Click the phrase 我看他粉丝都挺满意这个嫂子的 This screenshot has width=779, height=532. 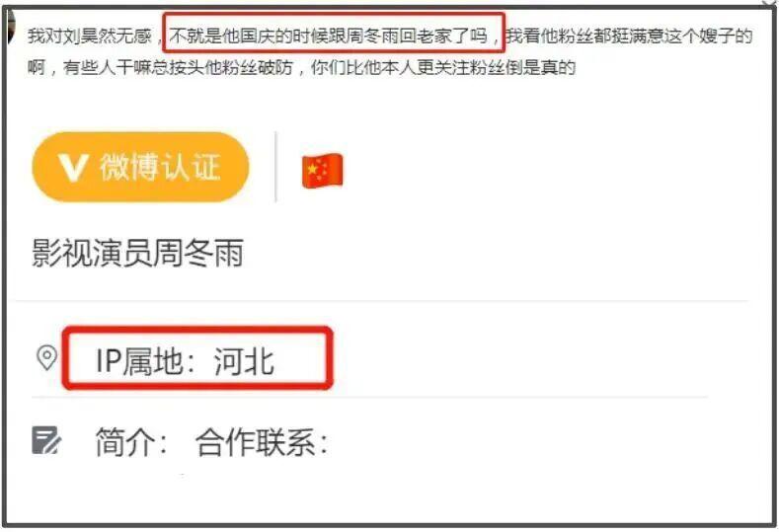coord(629,36)
